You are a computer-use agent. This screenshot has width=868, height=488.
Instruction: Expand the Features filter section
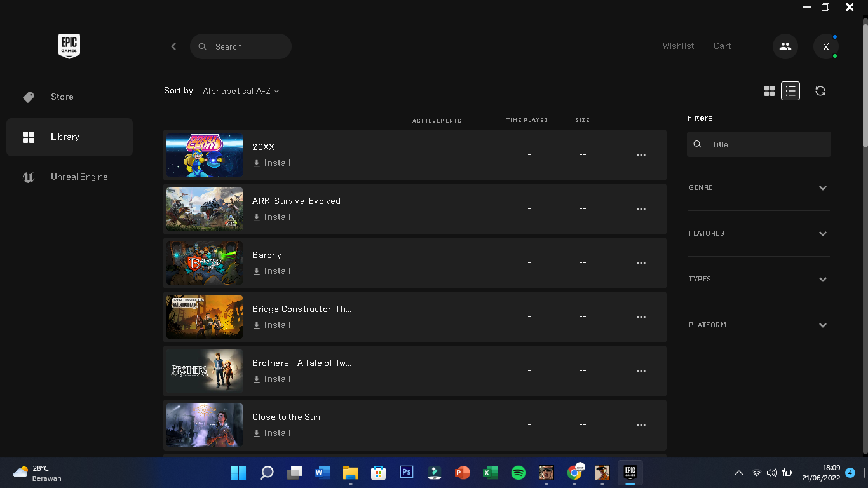(x=759, y=233)
